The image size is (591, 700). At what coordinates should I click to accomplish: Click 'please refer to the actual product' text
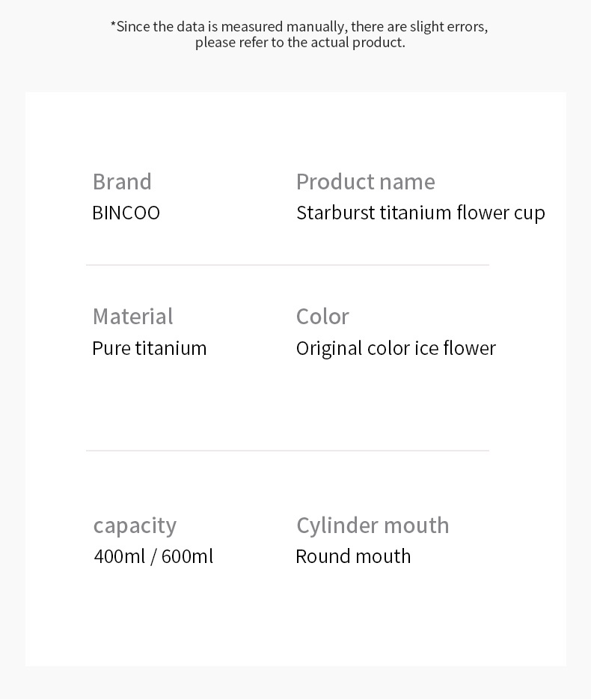pos(300,43)
